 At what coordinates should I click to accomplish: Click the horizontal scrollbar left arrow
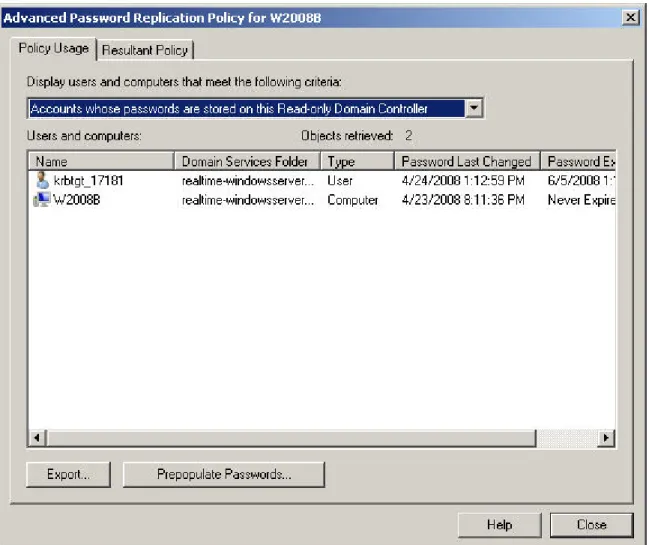pos(37,438)
